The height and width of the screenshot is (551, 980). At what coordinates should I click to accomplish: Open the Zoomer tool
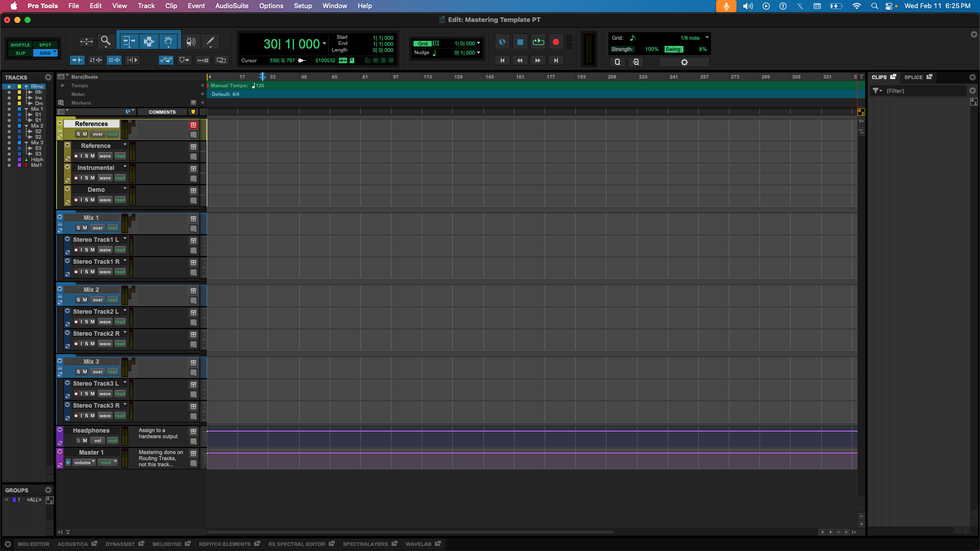click(x=106, y=41)
